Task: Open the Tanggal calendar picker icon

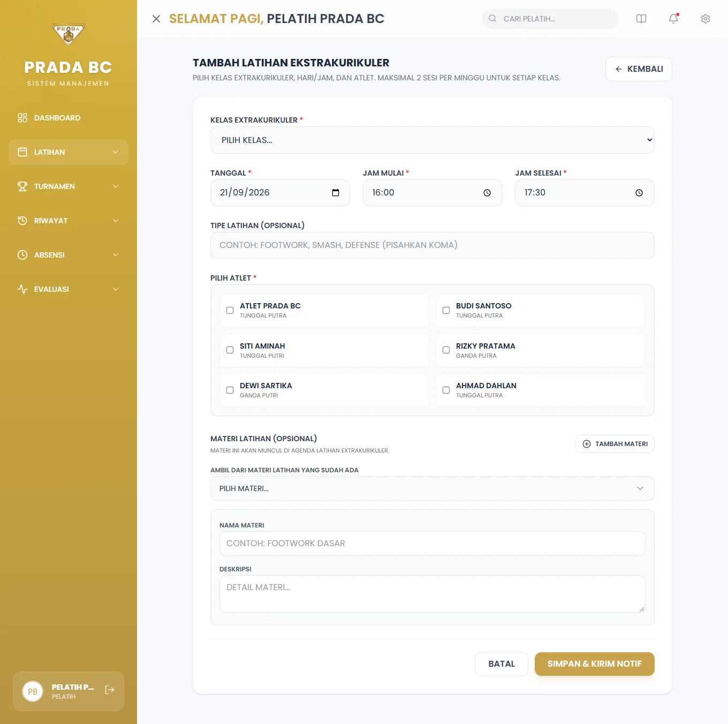Action: (336, 193)
